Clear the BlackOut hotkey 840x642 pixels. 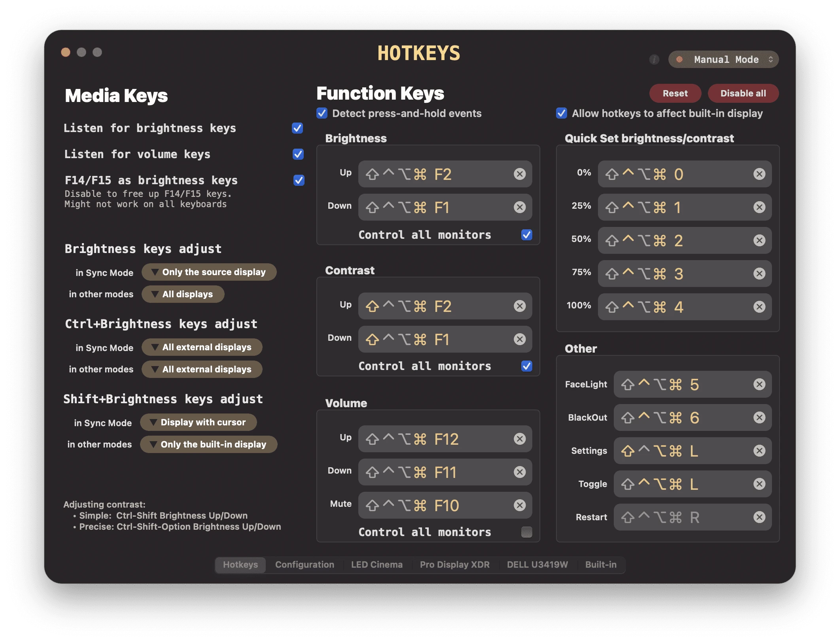(759, 417)
